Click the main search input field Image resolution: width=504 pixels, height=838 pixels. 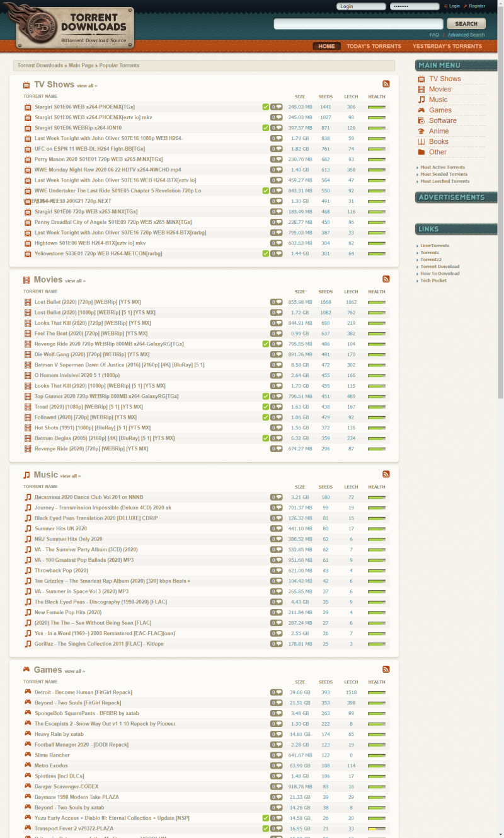[x=358, y=24]
